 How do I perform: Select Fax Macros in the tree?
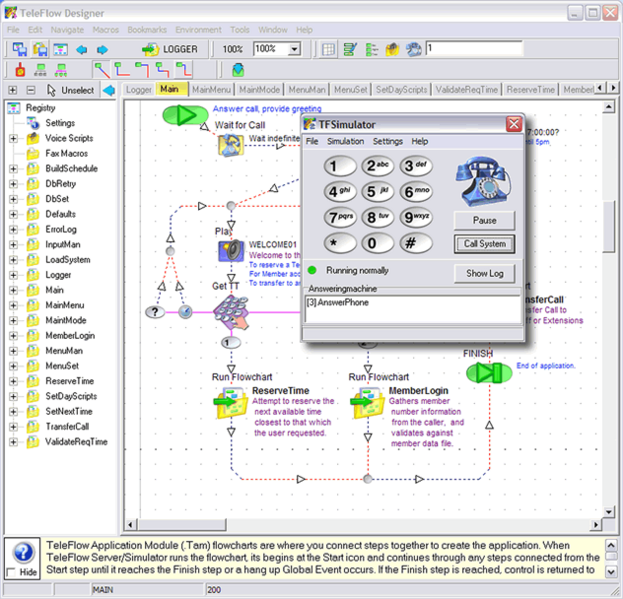tap(66, 153)
